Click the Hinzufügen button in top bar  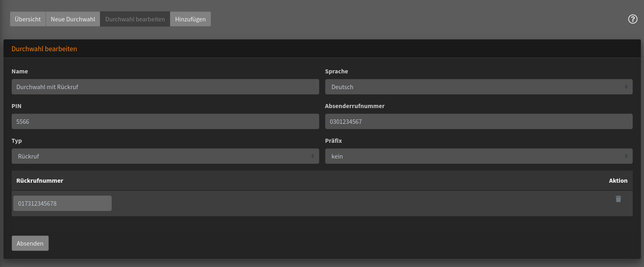point(190,19)
